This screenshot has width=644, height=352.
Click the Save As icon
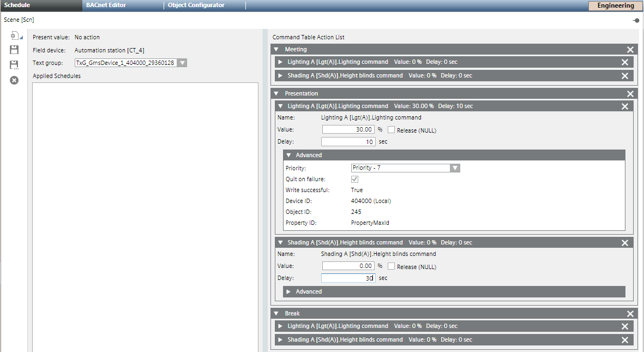click(15, 65)
